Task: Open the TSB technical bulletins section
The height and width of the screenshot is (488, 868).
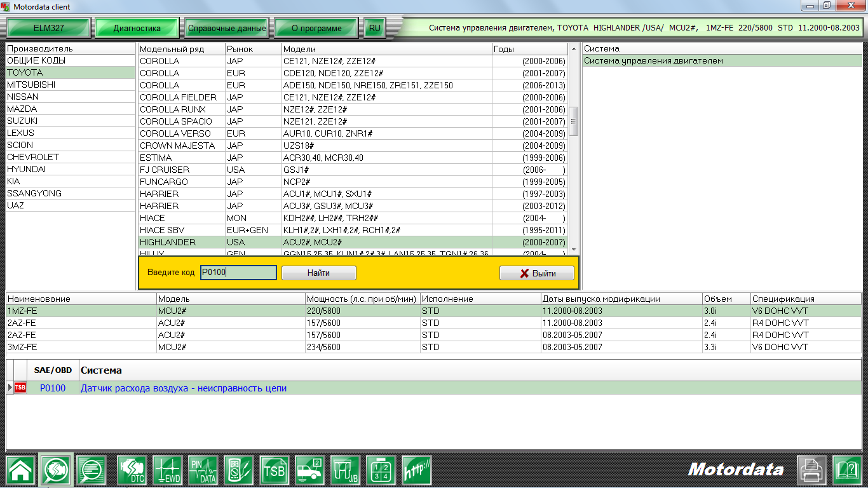Action: pyautogui.click(x=273, y=470)
